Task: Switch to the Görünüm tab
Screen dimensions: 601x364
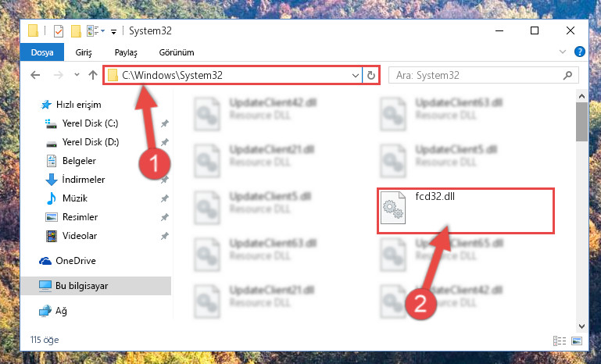Action: pyautogui.click(x=177, y=52)
